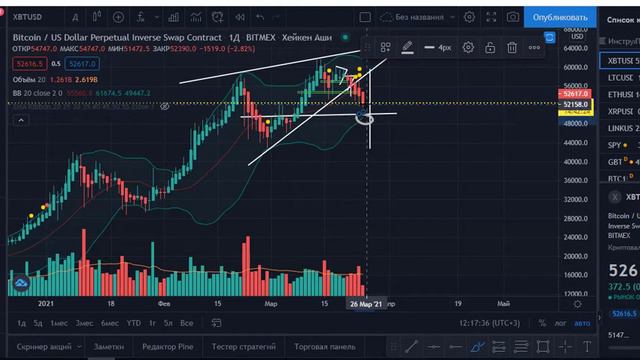Open the 'Редактор Pine' tab

pyautogui.click(x=168, y=347)
